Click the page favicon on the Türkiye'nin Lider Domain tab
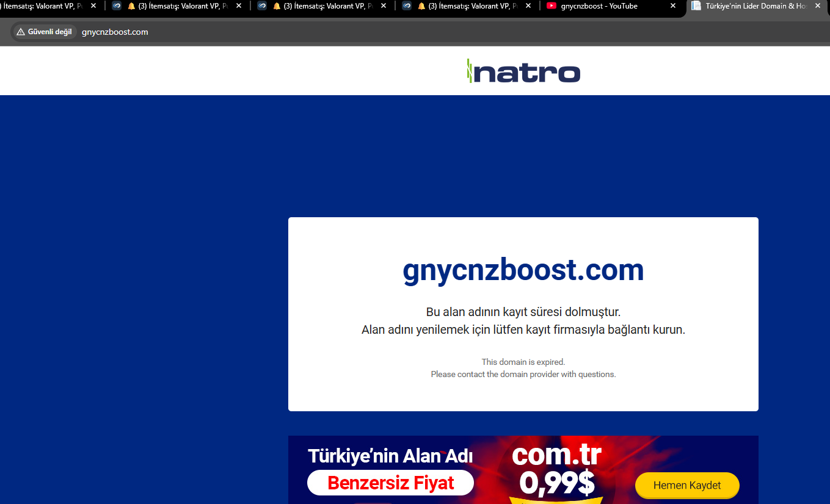The height and width of the screenshot is (504, 830). [696, 6]
